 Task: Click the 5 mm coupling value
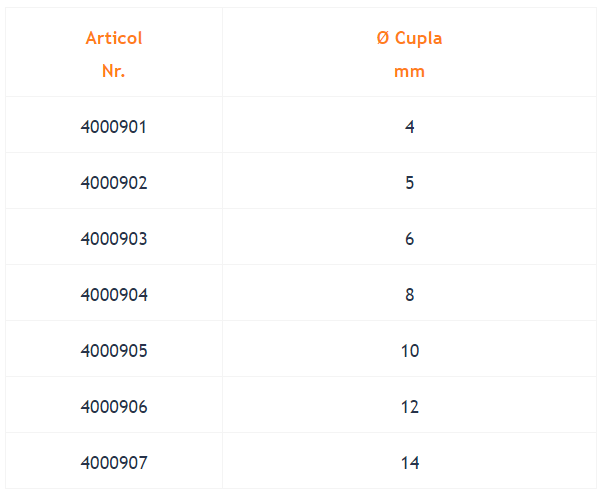point(410,183)
